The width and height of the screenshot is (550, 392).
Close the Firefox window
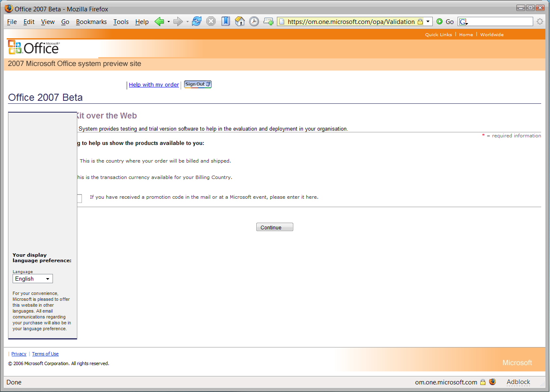[x=540, y=8]
